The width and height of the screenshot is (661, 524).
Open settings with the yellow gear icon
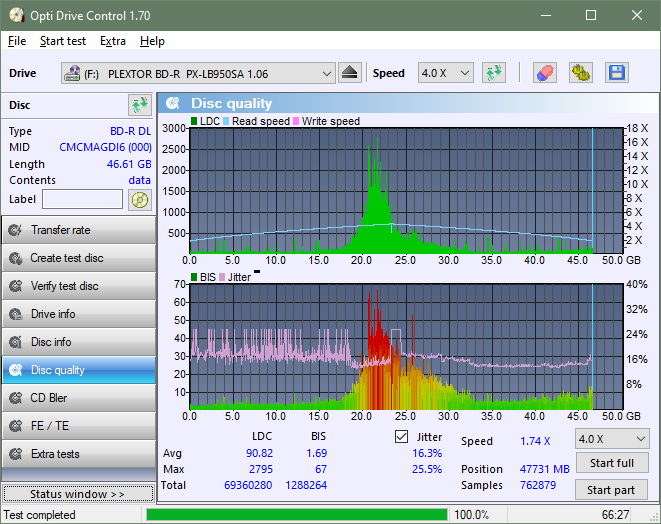tap(581, 73)
